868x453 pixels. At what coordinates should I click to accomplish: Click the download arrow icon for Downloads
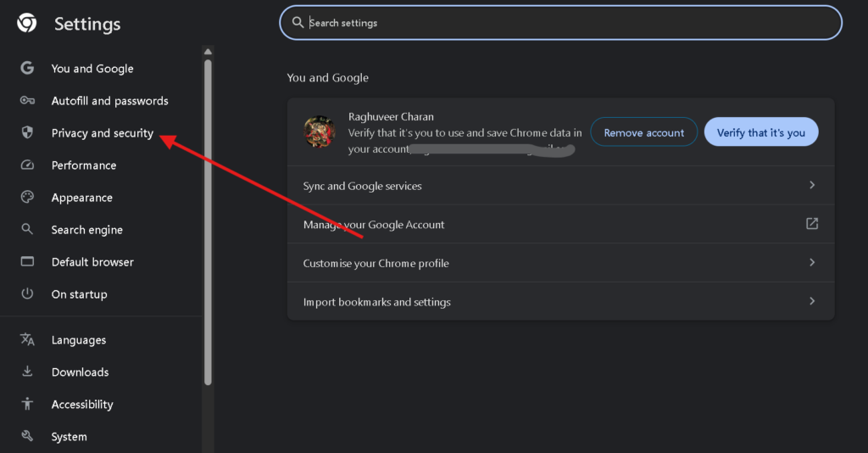27,371
